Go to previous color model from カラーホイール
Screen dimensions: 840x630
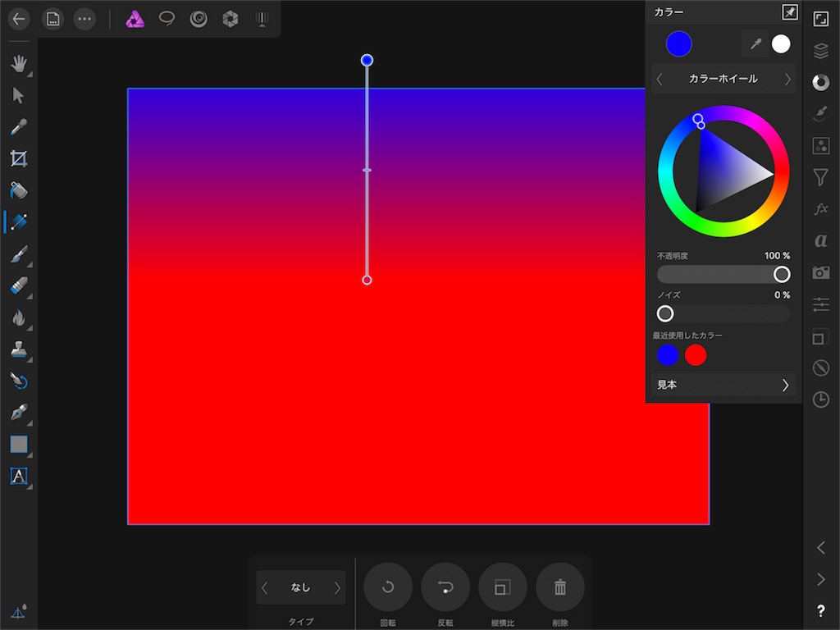tap(660, 80)
